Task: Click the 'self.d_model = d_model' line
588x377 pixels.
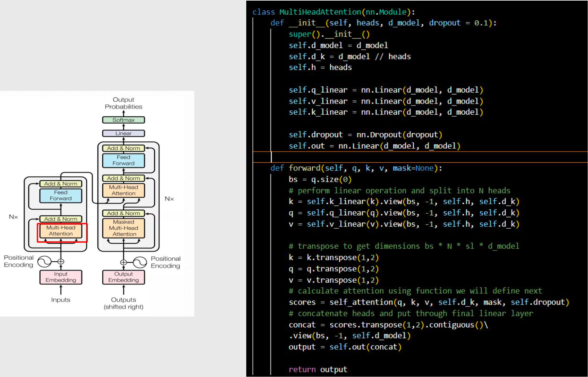Action: pos(338,45)
